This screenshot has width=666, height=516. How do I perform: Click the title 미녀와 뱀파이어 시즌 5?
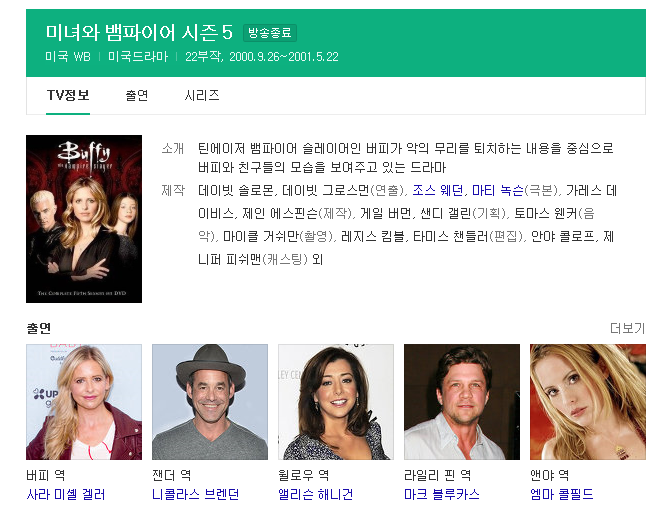tap(139, 32)
